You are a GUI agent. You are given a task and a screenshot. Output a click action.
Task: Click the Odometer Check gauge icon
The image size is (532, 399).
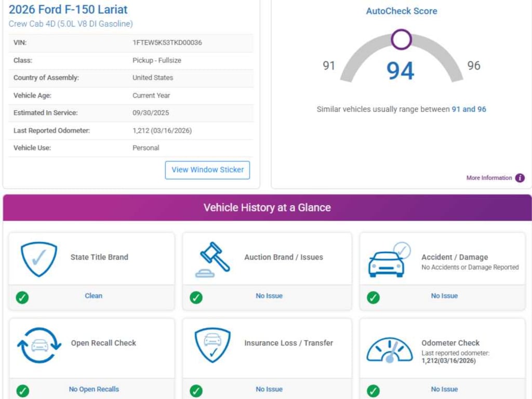pos(389,349)
